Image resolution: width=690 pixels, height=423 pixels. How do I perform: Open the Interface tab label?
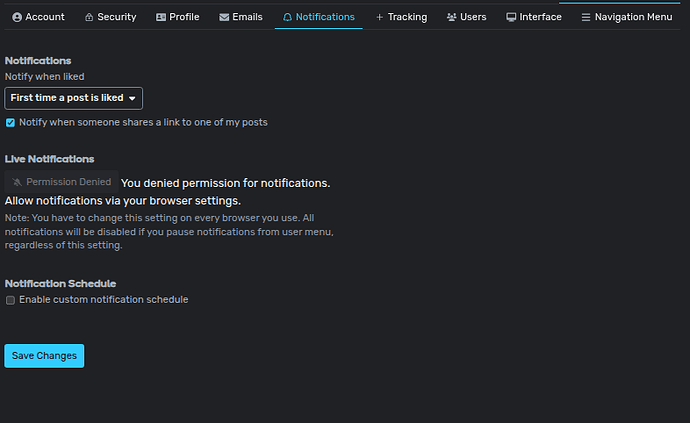point(540,17)
